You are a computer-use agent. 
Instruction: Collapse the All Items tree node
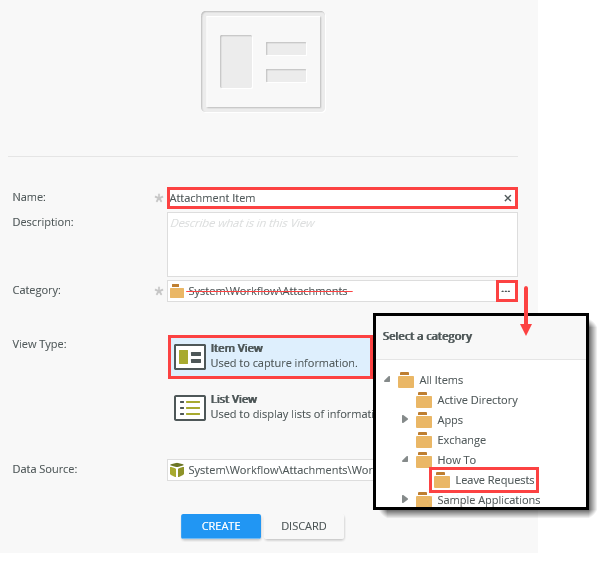[388, 379]
